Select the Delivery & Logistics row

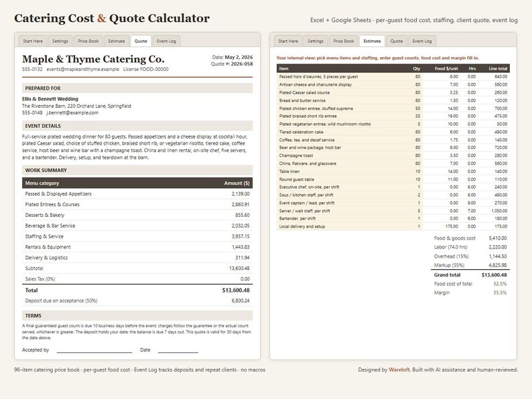(x=137, y=258)
